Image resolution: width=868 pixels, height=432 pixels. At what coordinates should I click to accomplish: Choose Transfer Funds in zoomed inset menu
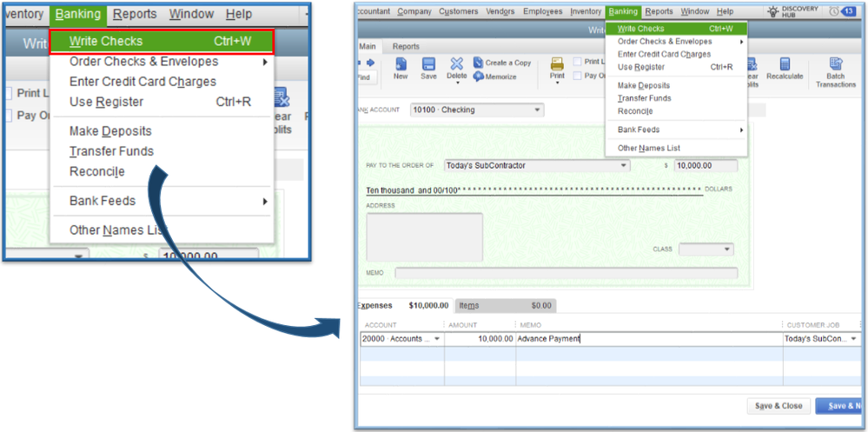[111, 151]
